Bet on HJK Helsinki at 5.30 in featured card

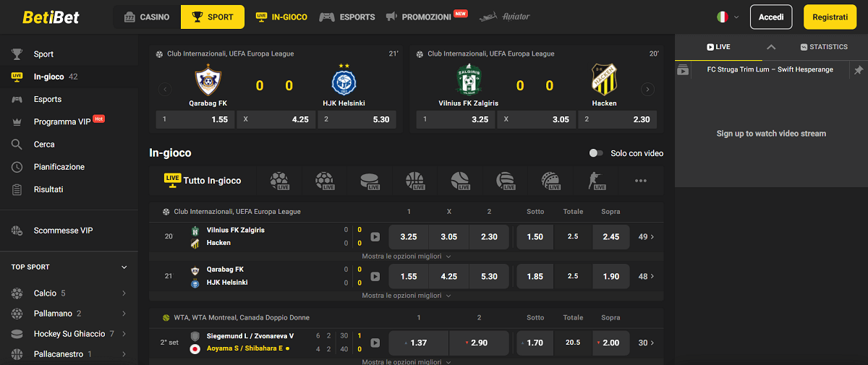(x=357, y=119)
